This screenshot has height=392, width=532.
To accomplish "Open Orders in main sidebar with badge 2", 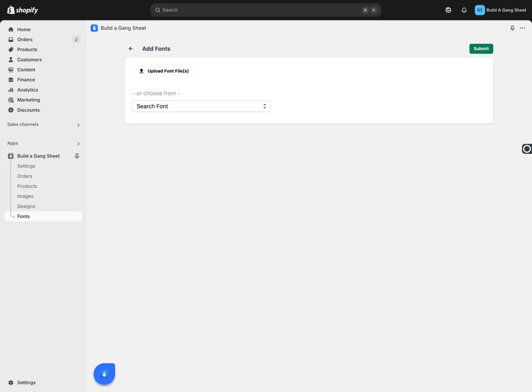I will click(43, 39).
